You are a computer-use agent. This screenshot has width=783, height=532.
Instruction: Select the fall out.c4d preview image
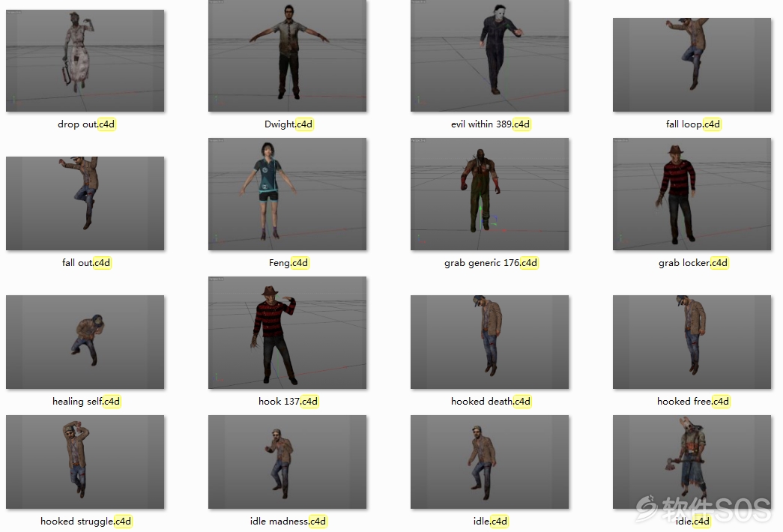[85, 203]
